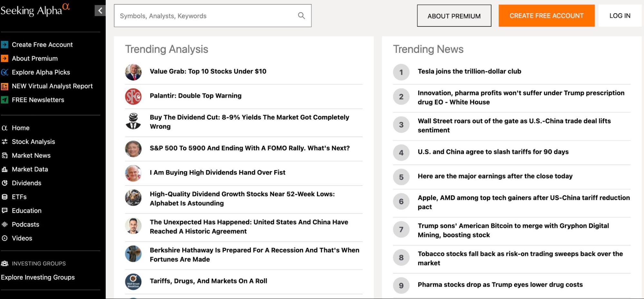Image resolution: width=644 pixels, height=299 pixels.
Task: Click the Podcasts waveform icon
Action: pyautogui.click(x=5, y=224)
